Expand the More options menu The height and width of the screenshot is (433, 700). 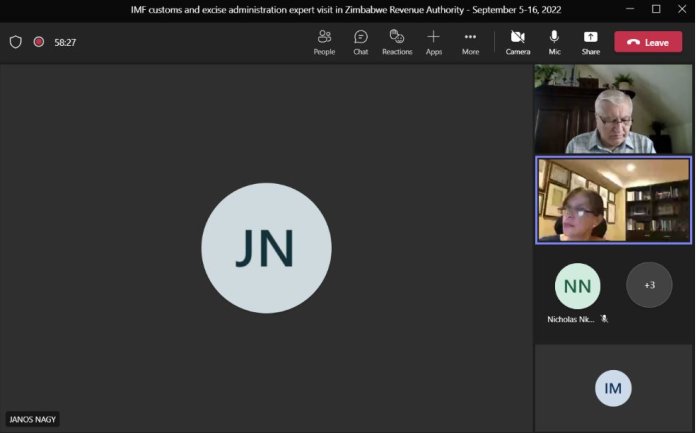point(471,42)
